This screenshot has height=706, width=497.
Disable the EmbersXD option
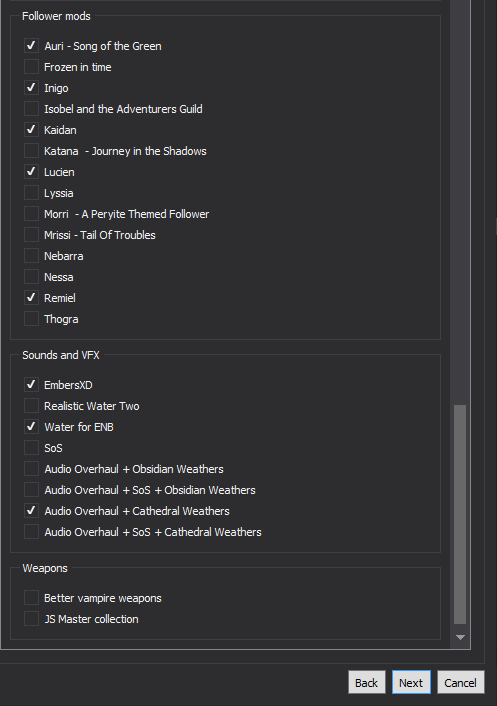point(31,385)
